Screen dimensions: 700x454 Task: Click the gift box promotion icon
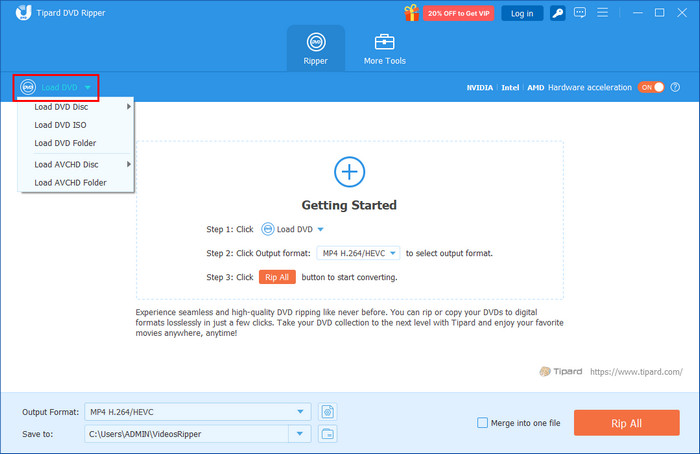[412, 13]
